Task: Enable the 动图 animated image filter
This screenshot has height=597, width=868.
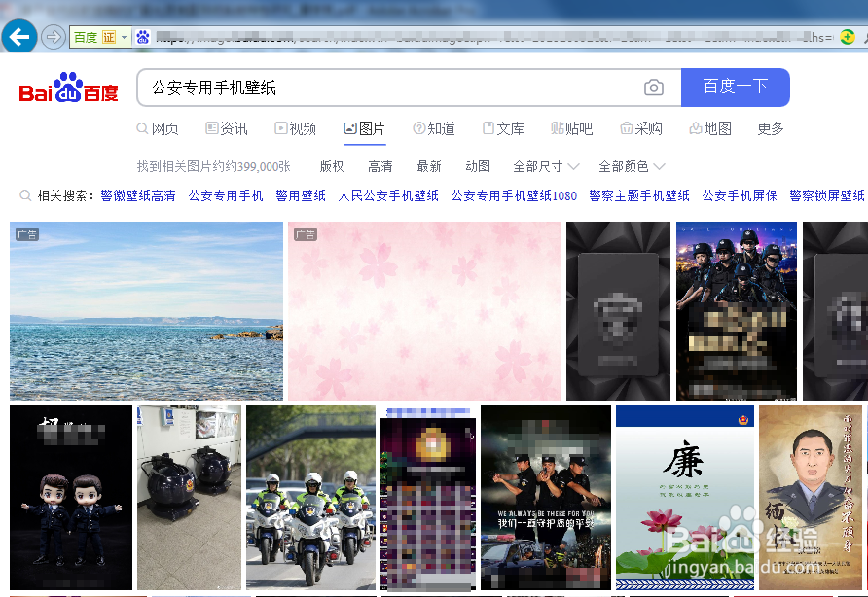Action: point(477,165)
